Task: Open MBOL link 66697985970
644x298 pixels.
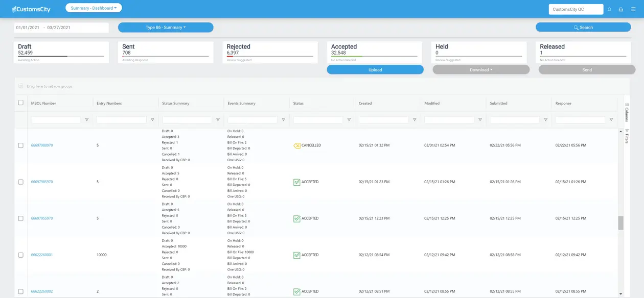Action: click(42, 182)
